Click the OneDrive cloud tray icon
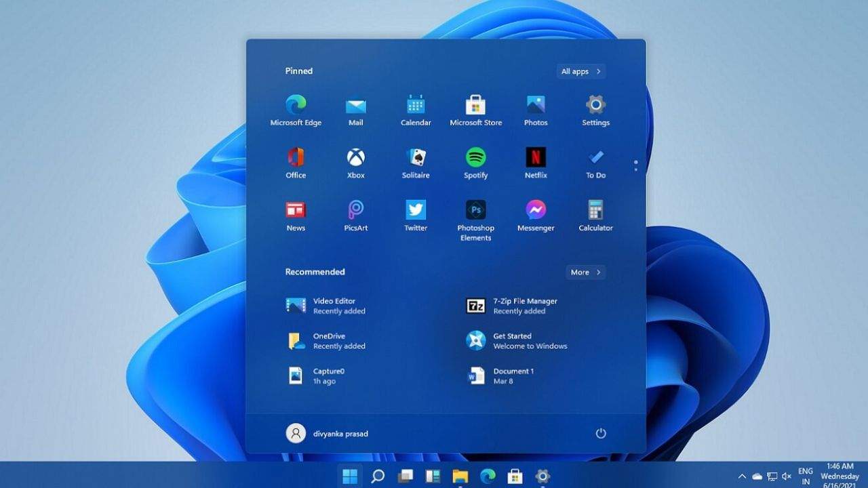Viewport: 868px width, 488px height. pyautogui.click(x=757, y=476)
